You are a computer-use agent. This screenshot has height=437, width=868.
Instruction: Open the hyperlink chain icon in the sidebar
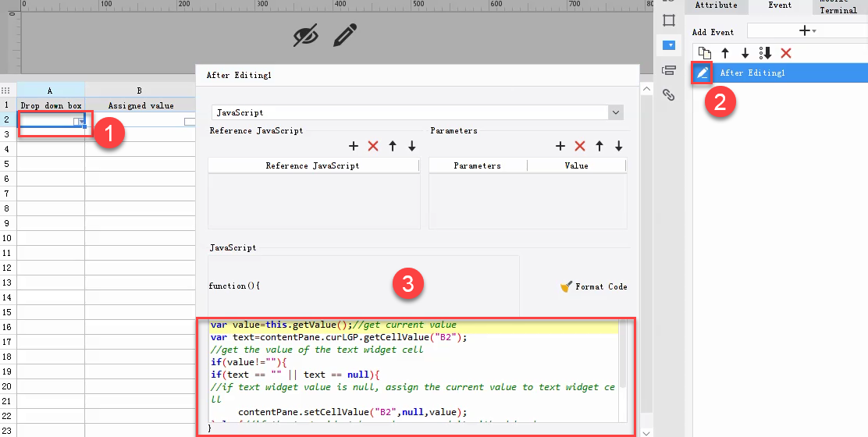[x=669, y=94]
